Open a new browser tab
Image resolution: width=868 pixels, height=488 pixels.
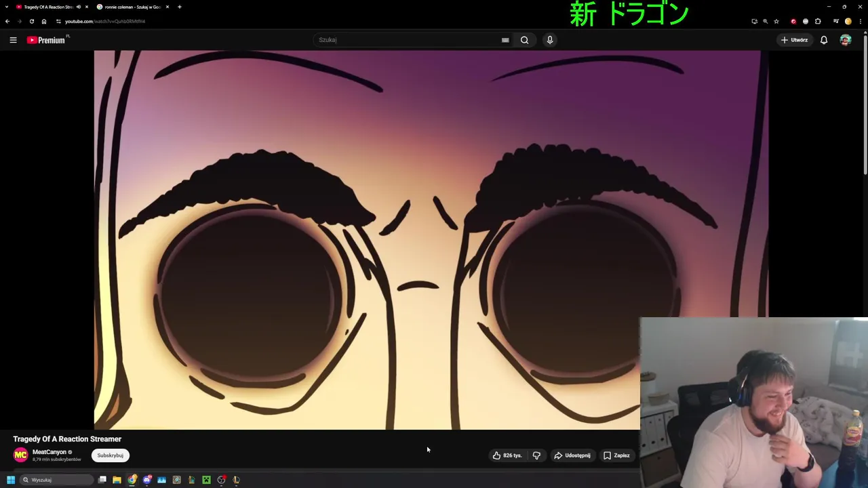[x=180, y=7]
